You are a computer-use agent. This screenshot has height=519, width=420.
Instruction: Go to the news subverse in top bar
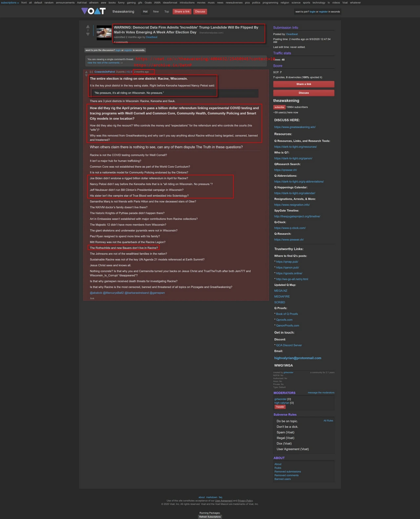(x=220, y=3)
